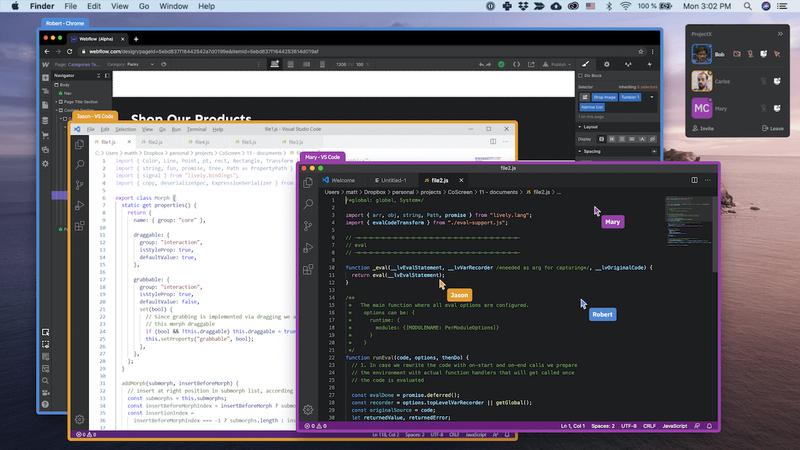Screen dimensions: 800x450
Task: Click the code minimap in Mary's editor
Action: 688,221
